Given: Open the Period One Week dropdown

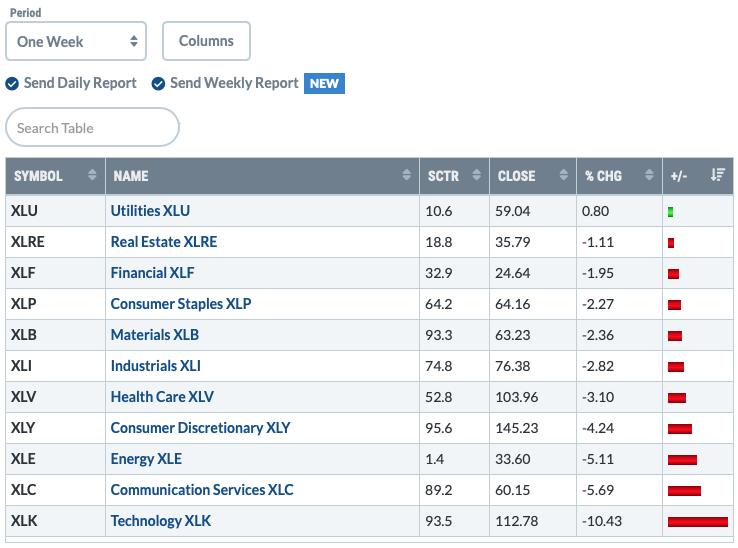Looking at the screenshot, I should coord(76,41).
